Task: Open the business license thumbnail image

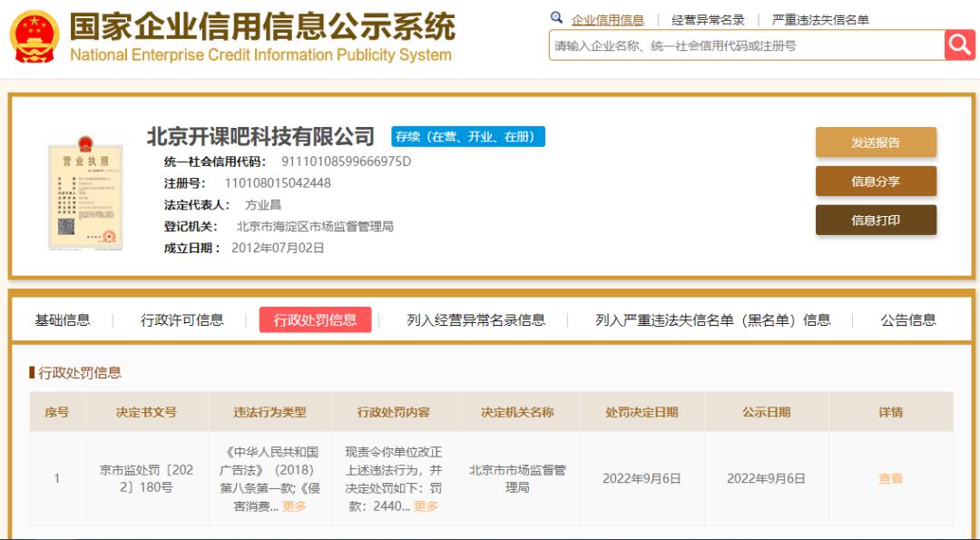Action: click(x=85, y=193)
